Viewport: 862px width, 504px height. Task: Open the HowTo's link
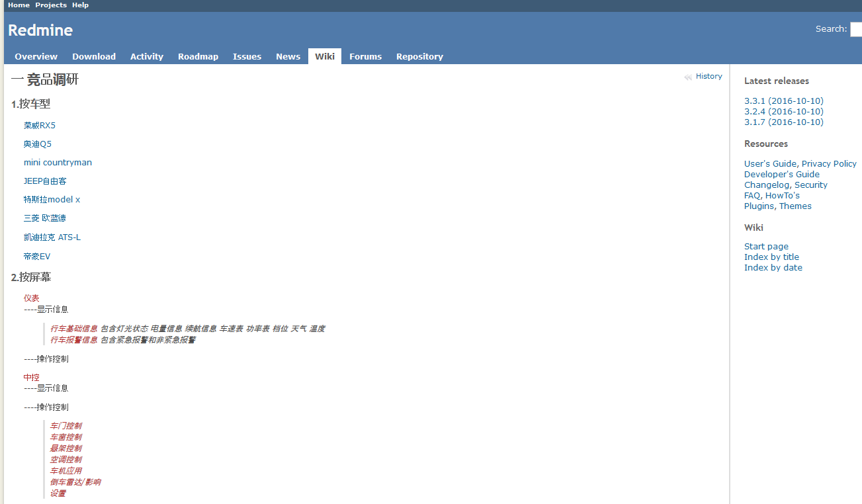(x=783, y=195)
